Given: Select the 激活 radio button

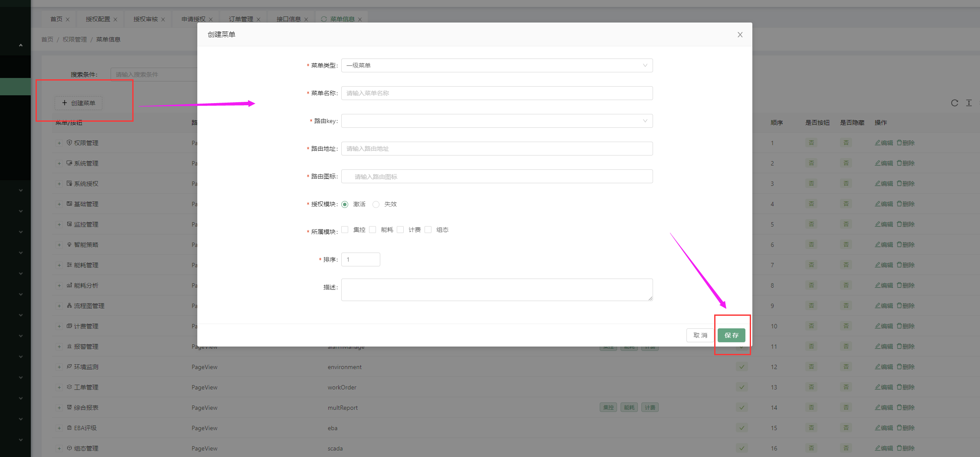Looking at the screenshot, I should coord(345,204).
